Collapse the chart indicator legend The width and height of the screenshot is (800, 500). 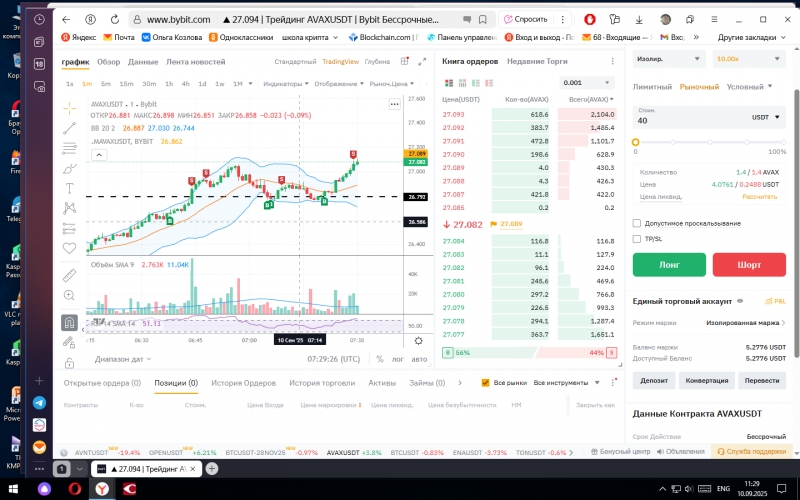(x=99, y=155)
